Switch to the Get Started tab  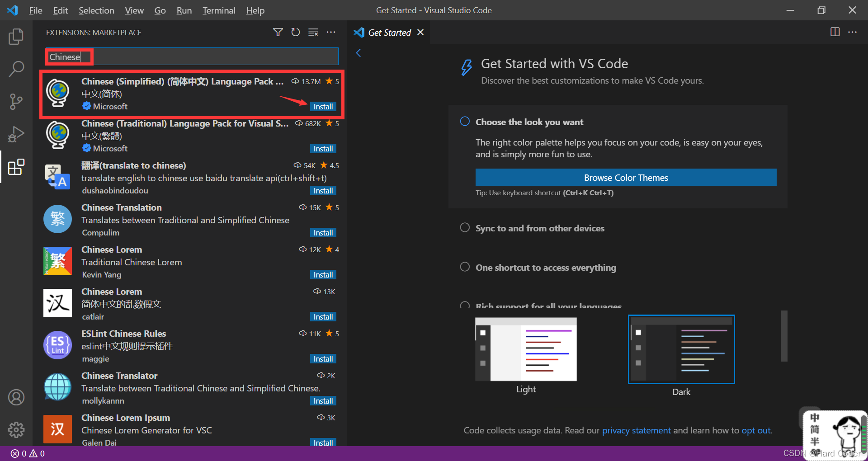[389, 33]
